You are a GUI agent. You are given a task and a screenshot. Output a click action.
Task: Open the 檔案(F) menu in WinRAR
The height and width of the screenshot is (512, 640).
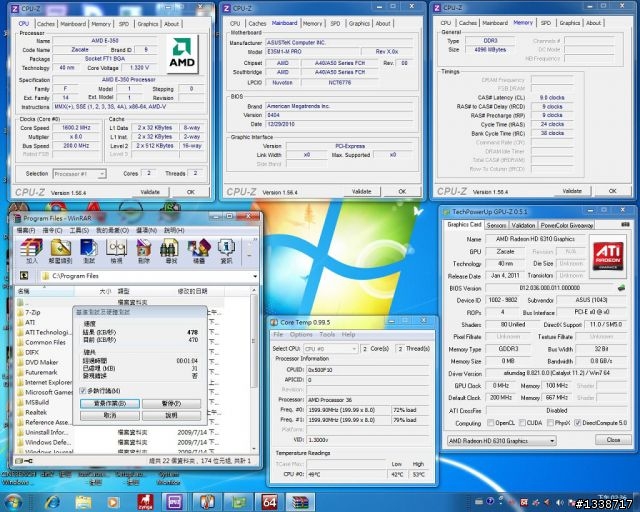tap(26, 230)
